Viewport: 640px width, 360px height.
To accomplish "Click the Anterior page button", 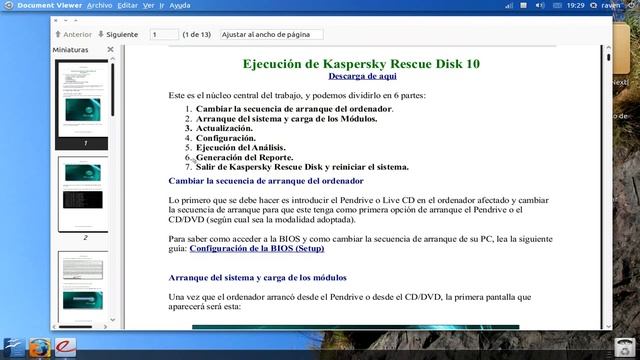I will point(73,35).
